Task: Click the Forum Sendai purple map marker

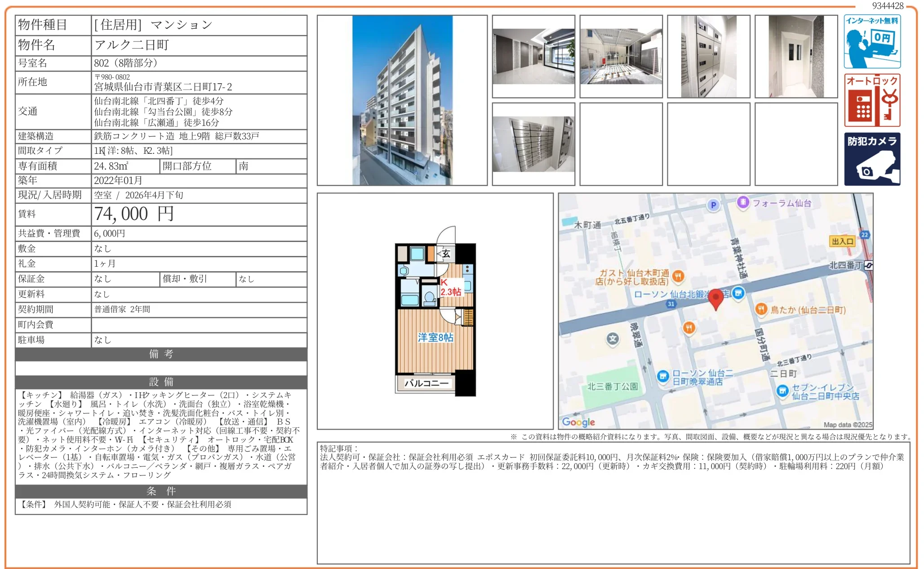Action: (x=743, y=202)
